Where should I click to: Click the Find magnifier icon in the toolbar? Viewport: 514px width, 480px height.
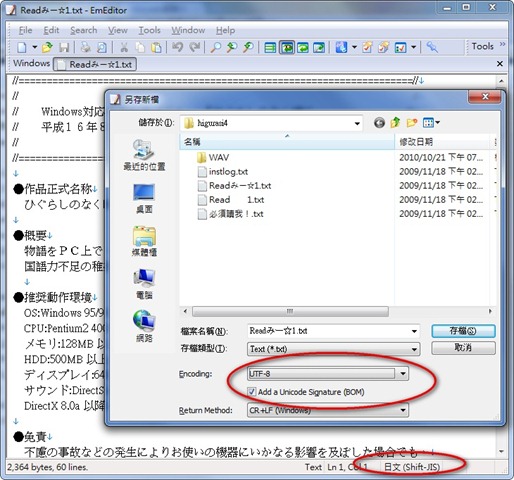click(x=215, y=47)
